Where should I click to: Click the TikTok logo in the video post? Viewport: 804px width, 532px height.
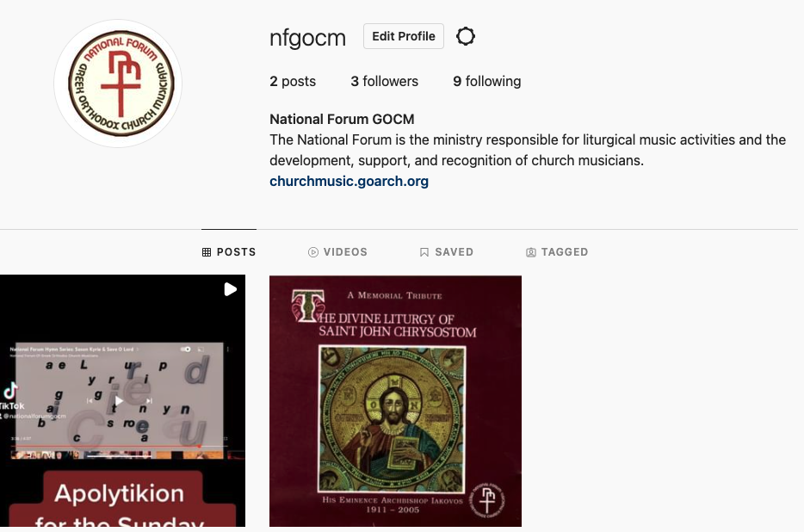coord(11,391)
